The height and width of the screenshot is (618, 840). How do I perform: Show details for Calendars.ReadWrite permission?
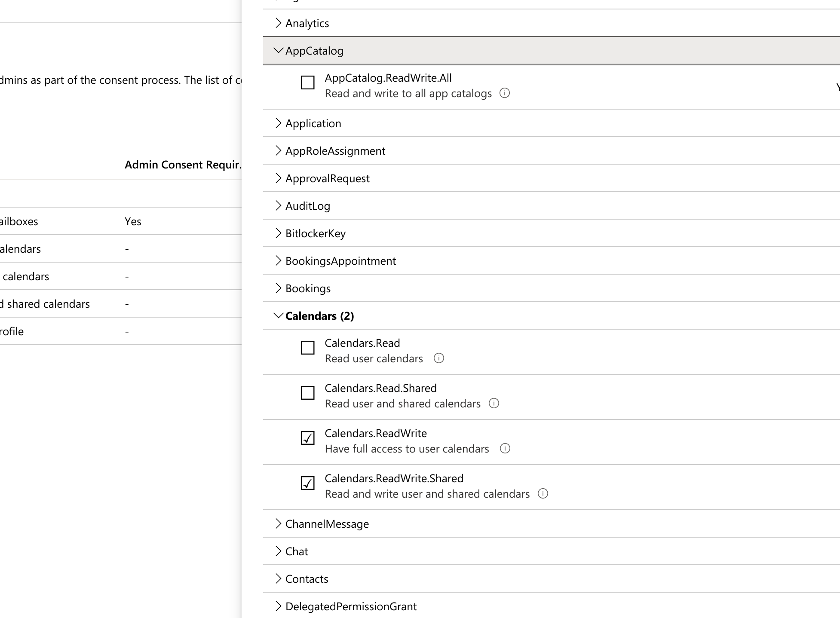[505, 449]
